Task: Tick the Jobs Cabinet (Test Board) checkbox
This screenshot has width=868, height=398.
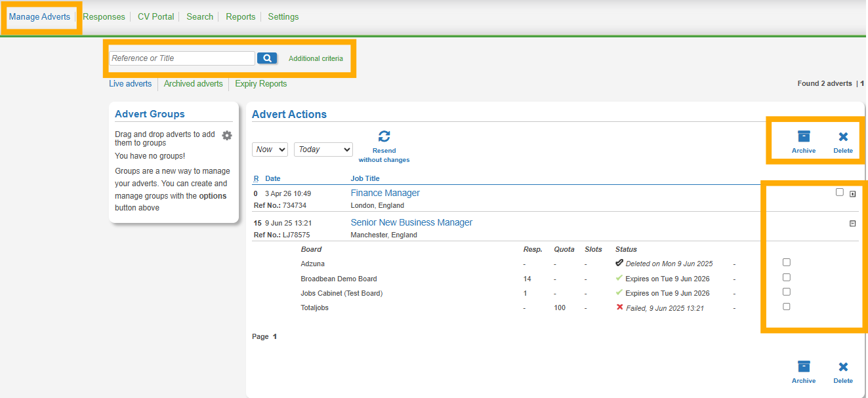Action: 787,292
